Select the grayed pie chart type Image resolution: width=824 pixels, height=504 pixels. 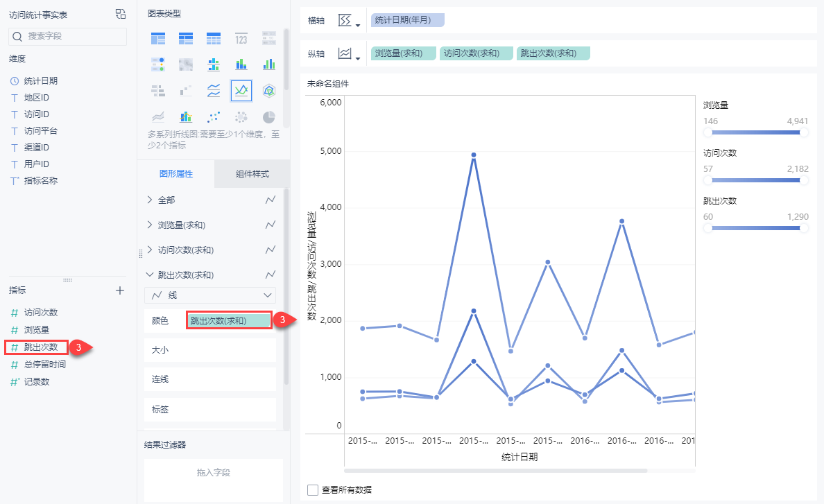pos(269,116)
